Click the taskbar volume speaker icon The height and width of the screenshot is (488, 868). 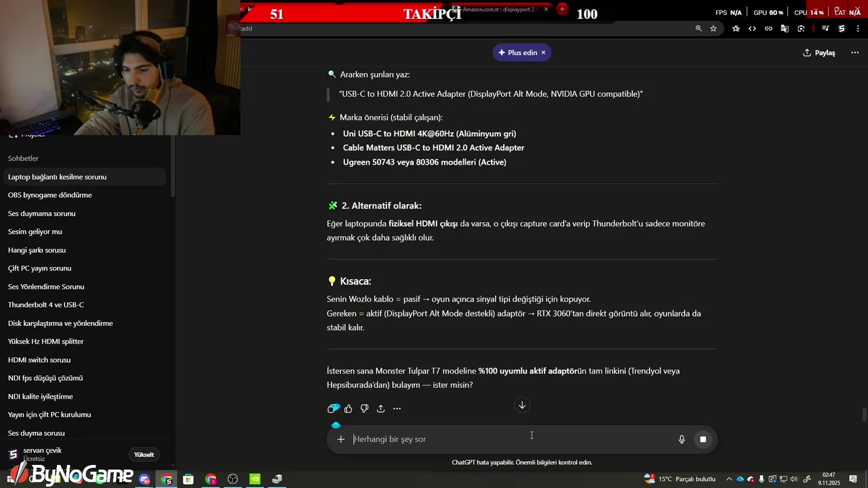[795, 479]
